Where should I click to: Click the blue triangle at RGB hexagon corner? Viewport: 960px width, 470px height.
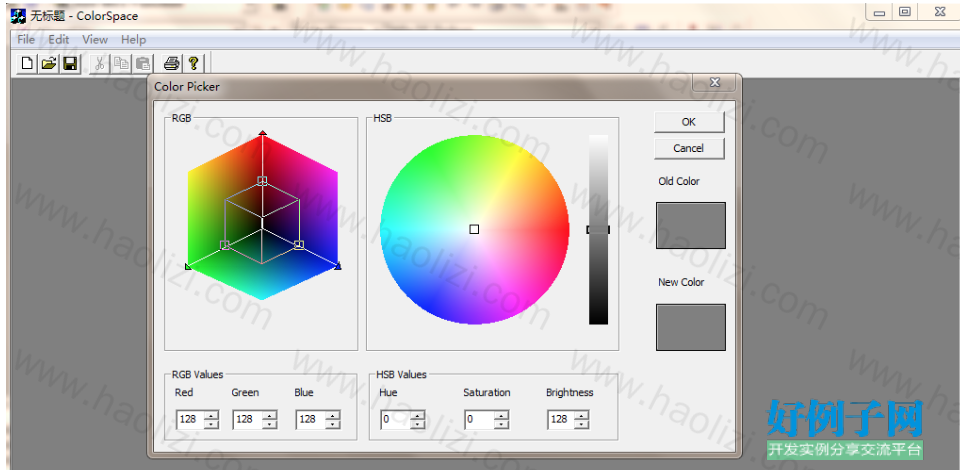(x=338, y=266)
